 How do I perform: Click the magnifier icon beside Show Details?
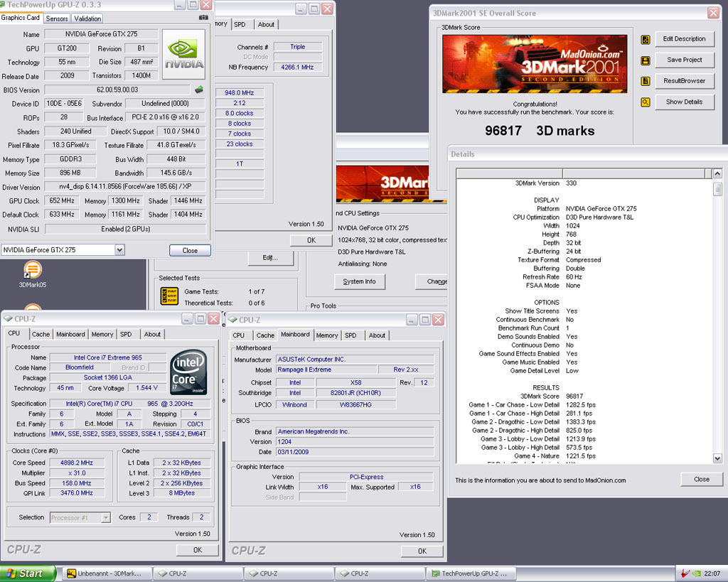click(646, 102)
